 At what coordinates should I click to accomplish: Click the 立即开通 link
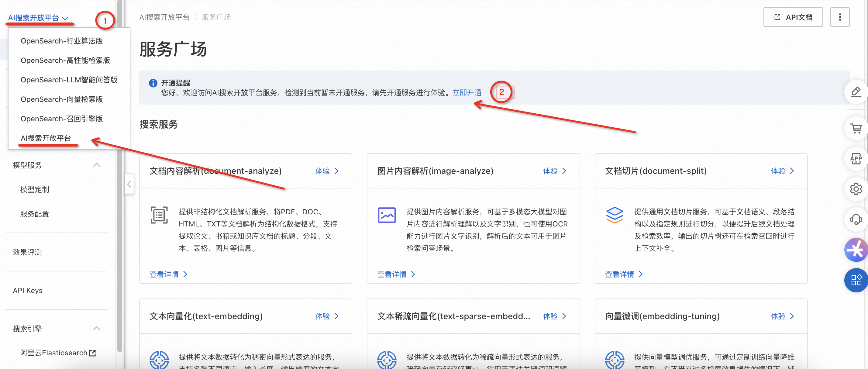[467, 93]
